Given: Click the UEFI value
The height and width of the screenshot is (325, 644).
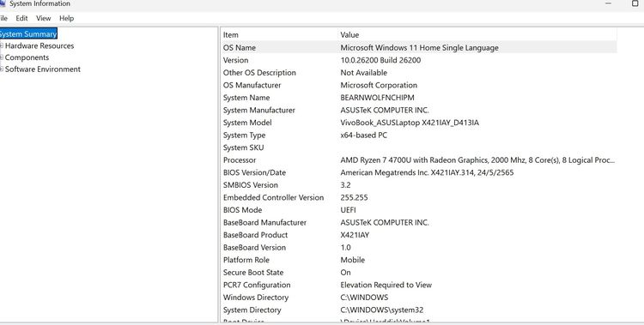Looking at the screenshot, I should pyautogui.click(x=349, y=210).
